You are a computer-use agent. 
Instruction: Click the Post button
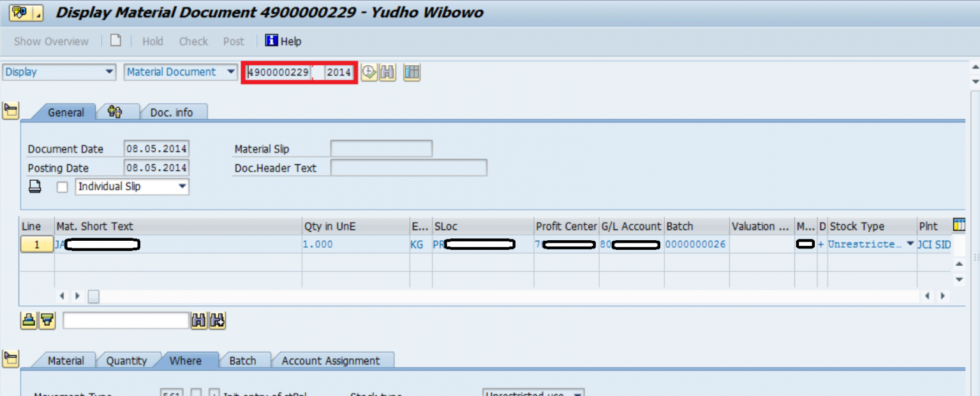(x=234, y=41)
